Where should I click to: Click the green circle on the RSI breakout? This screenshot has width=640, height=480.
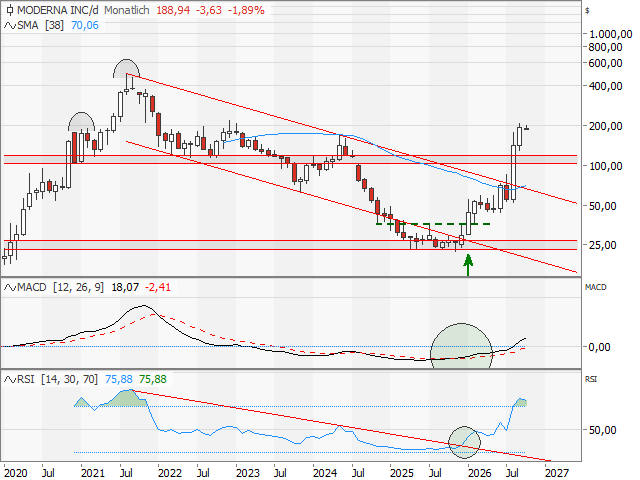click(x=464, y=442)
